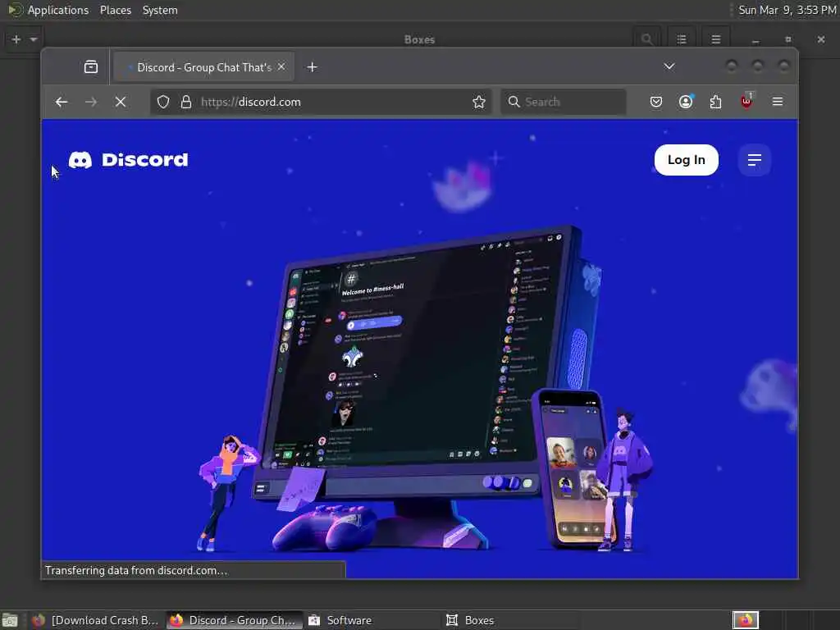
Task: Open the Pocket save icon
Action: click(655, 102)
